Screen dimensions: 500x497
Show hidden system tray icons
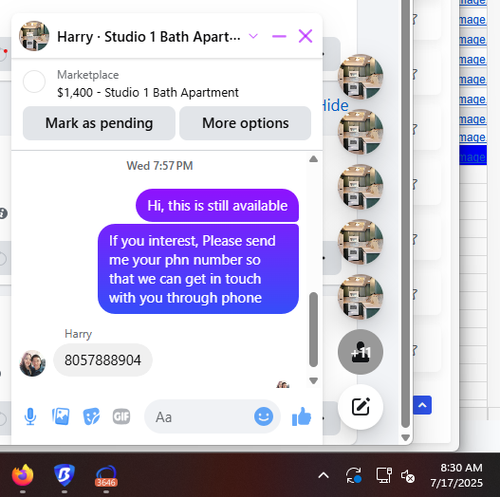323,476
